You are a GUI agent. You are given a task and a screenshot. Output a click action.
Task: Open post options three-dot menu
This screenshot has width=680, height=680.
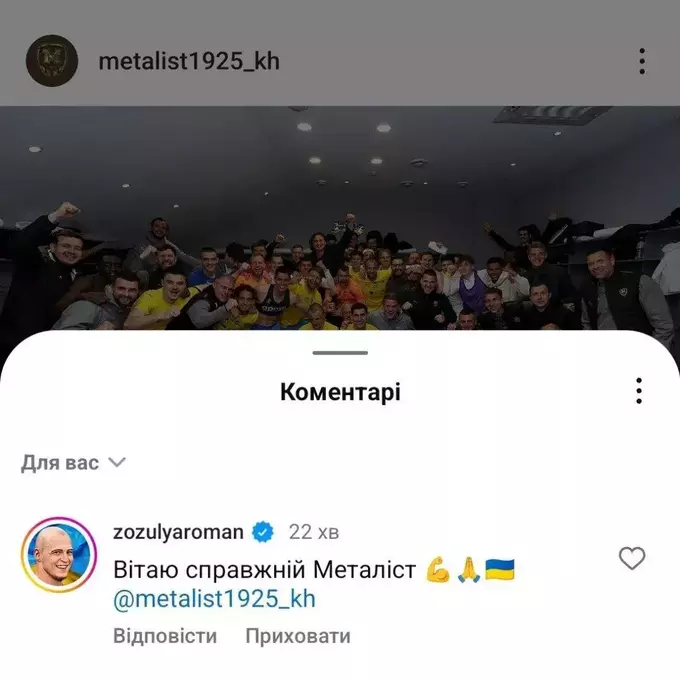pyautogui.click(x=642, y=61)
